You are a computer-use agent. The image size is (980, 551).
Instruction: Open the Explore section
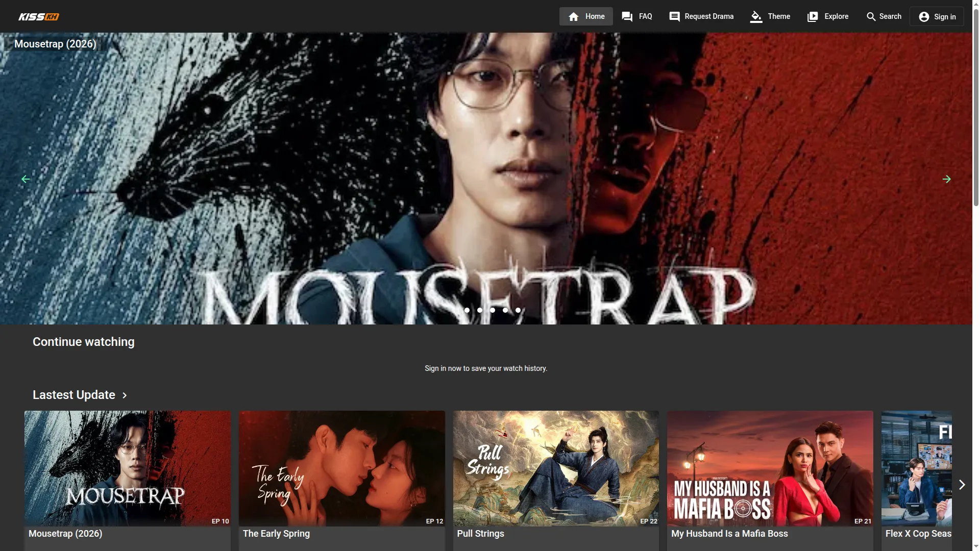(827, 16)
